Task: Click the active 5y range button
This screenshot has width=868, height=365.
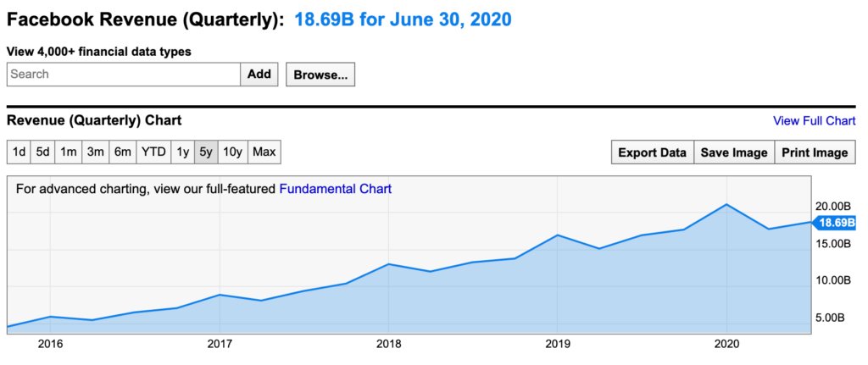Action: (x=206, y=152)
